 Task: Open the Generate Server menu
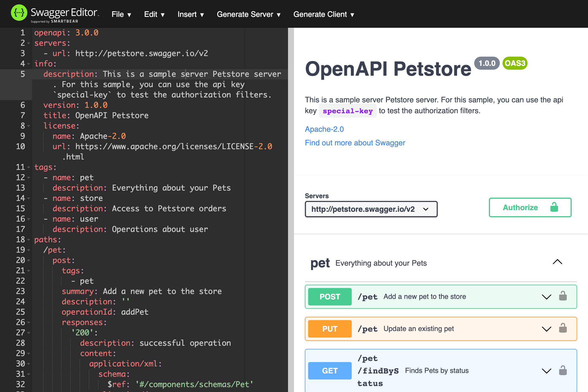tap(248, 14)
